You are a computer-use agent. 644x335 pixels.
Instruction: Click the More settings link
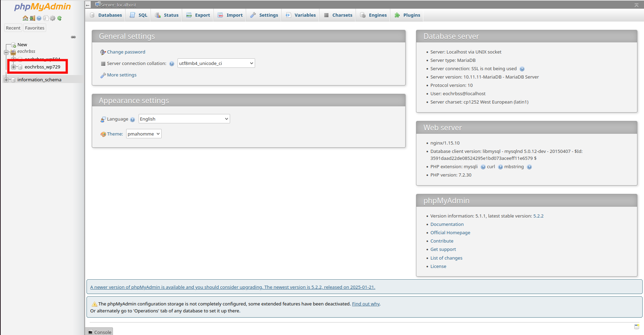click(122, 75)
